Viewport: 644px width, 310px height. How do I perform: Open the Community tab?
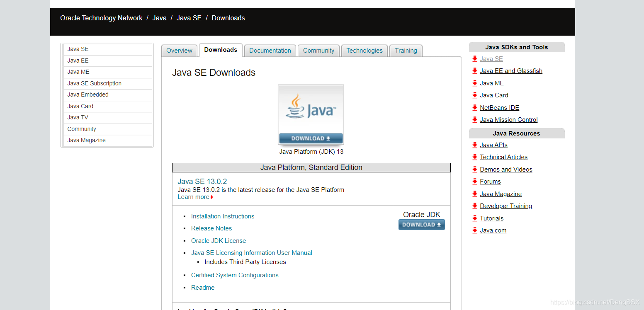[318, 51]
